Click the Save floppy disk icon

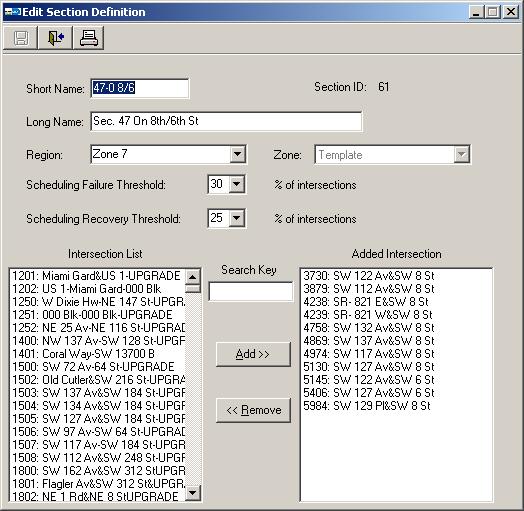pyautogui.click(x=21, y=38)
